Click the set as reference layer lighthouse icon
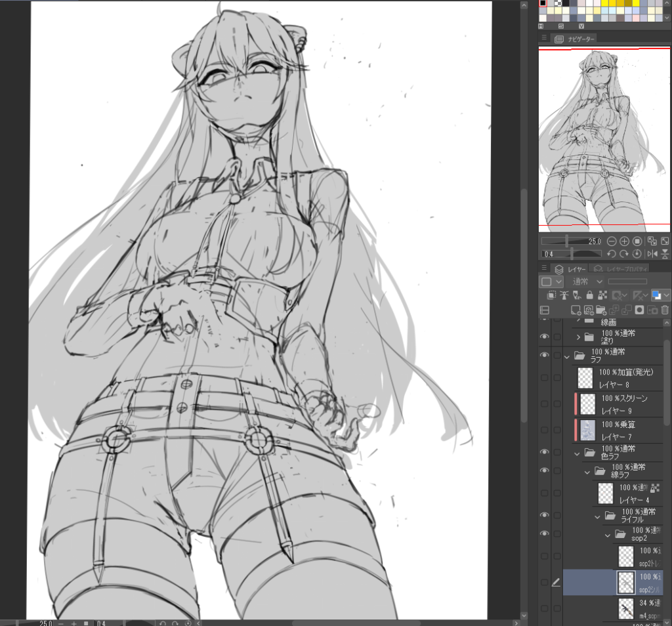672x626 pixels. (x=564, y=295)
